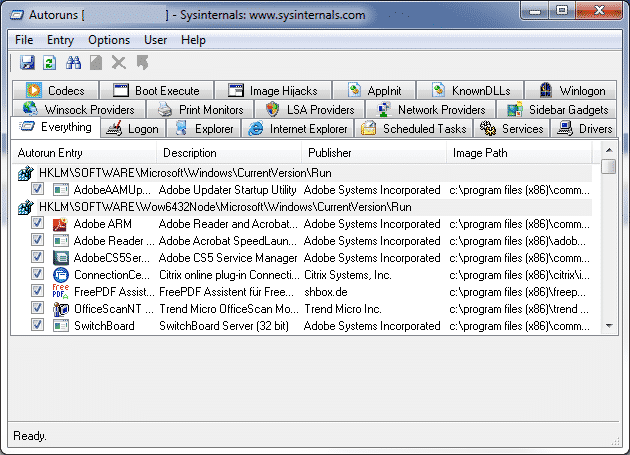Image resolution: width=630 pixels, height=455 pixels.
Task: Toggle the OfficeScanNT Monitor checkbox
Action: pos(37,307)
